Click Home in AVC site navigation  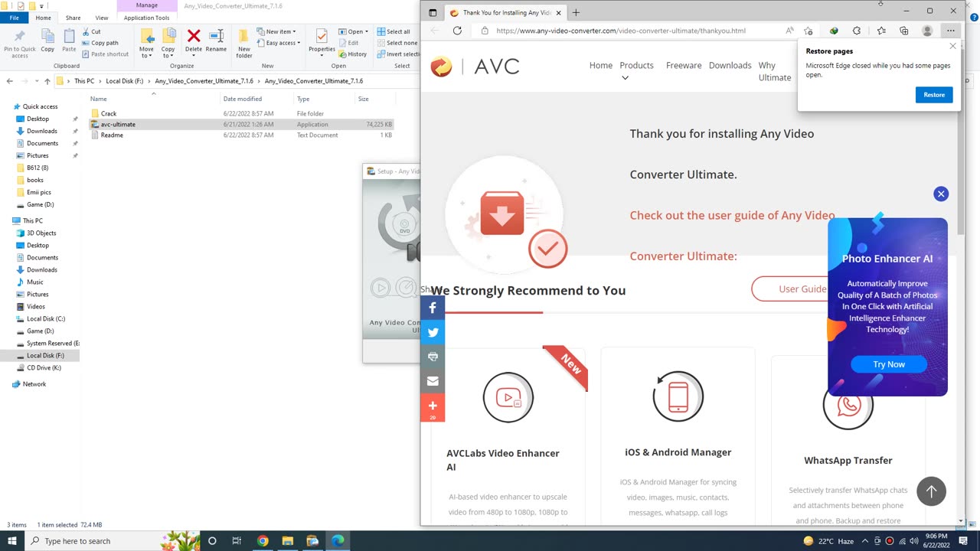[x=601, y=65]
